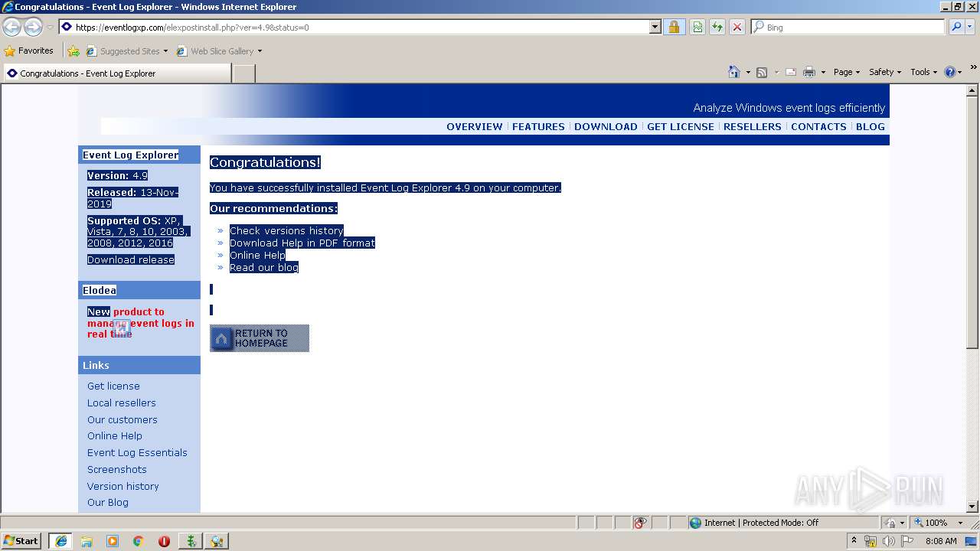Image resolution: width=980 pixels, height=551 pixels.
Task: Click the browser Back arrow button
Action: point(11,27)
